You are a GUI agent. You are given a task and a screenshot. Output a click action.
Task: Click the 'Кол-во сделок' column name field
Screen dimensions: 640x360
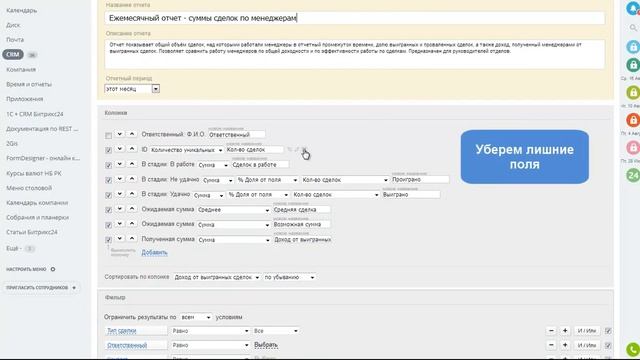pos(254,150)
